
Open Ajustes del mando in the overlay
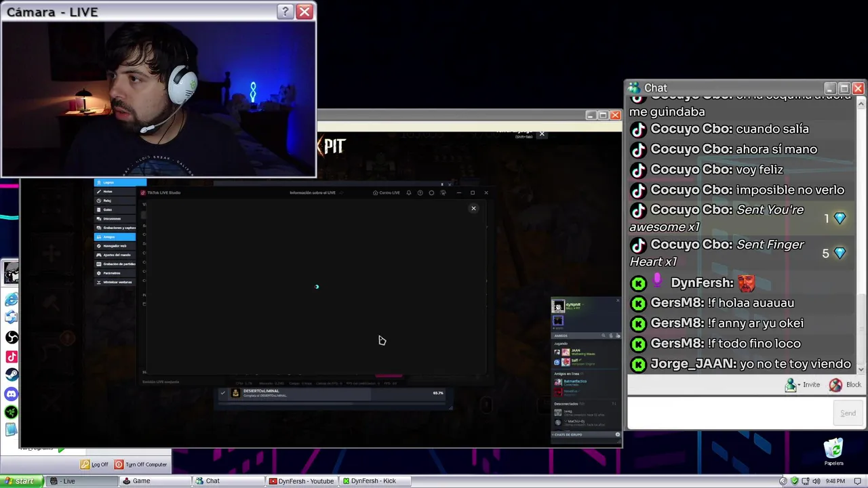115,255
